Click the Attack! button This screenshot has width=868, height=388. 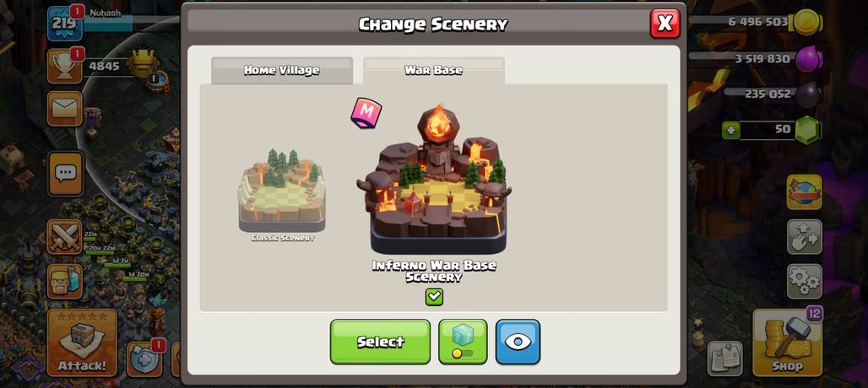coord(82,342)
